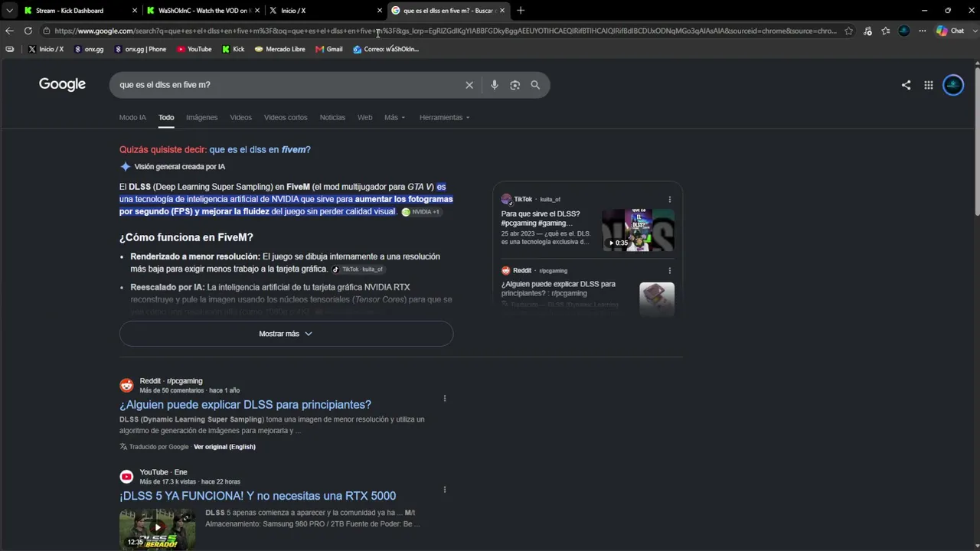This screenshot has height=551, width=980.
Task: Toggle the bookmarks bar sidebar icon
Action: pos(10,49)
